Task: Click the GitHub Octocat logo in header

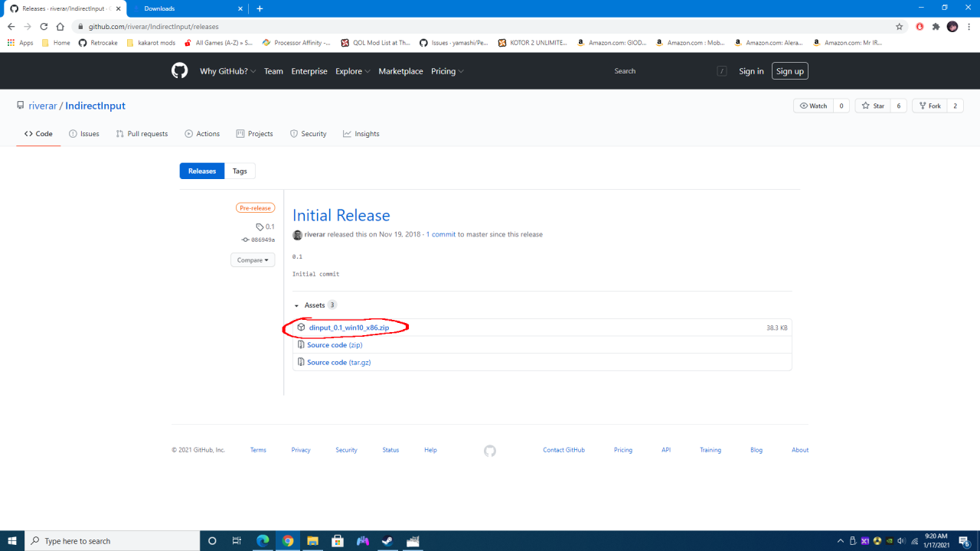Action: [x=179, y=71]
